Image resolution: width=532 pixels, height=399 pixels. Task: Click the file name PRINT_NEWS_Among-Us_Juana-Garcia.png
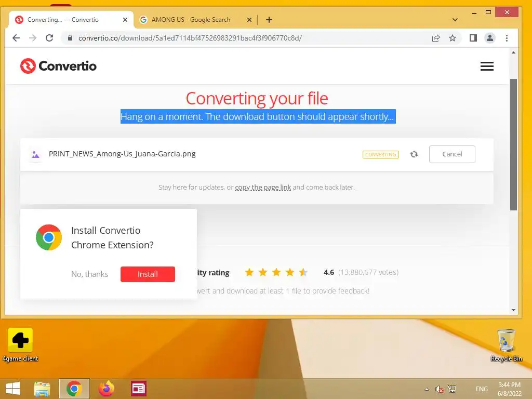(x=122, y=154)
